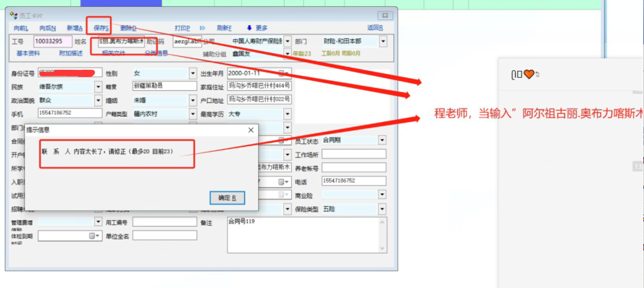The width and height of the screenshot is (644, 288).
Task: Open calendar picker left of 电话 field
Action: (282, 181)
